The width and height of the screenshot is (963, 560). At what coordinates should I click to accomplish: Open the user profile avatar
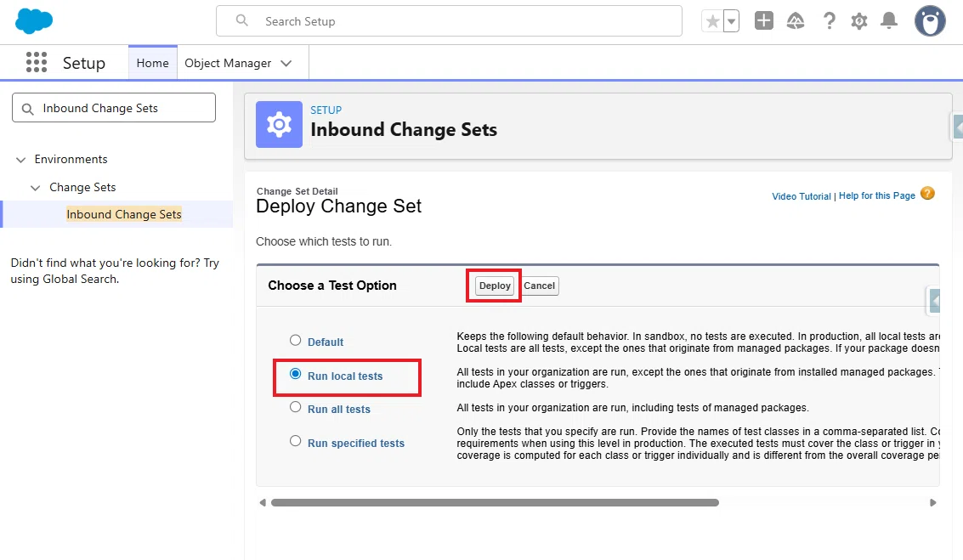point(930,21)
